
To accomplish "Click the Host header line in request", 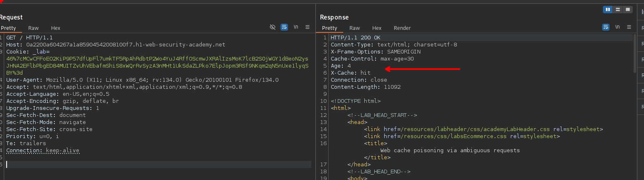I will 116,45.
